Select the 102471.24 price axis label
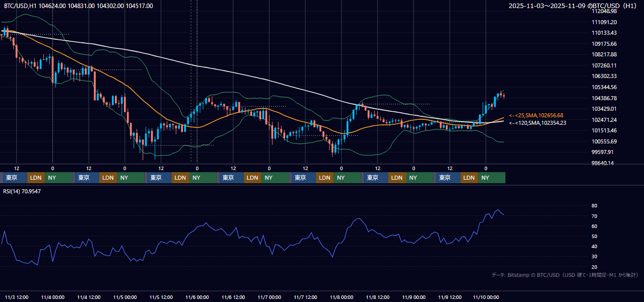Screen dimensions: 644x302 [x=604, y=120]
